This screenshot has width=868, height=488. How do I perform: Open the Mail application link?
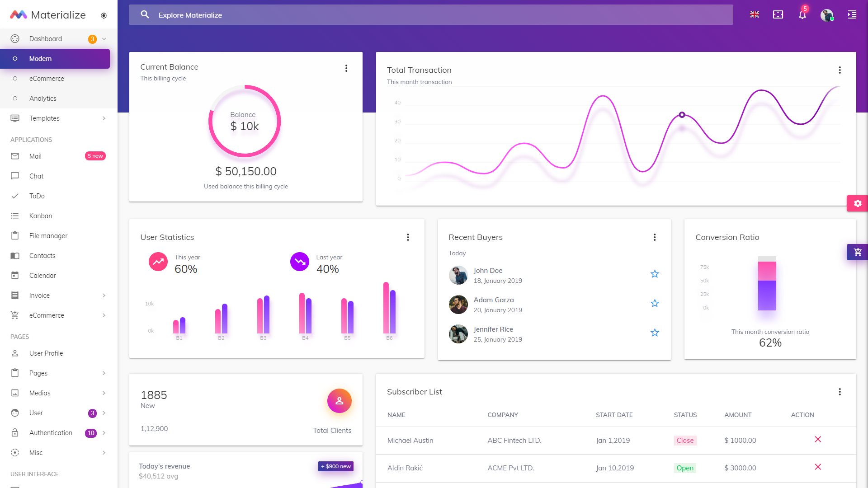coord(35,156)
